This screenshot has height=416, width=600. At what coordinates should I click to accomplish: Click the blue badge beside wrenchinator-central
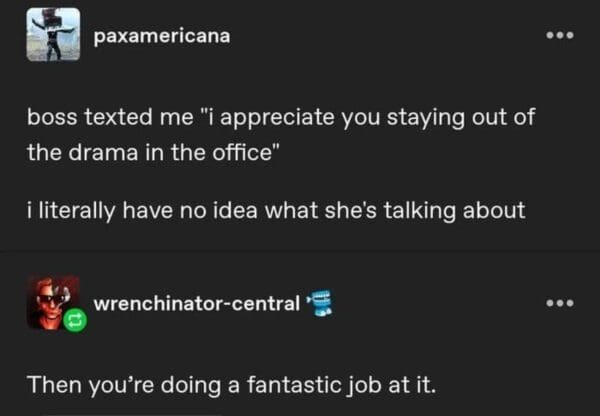click(319, 302)
